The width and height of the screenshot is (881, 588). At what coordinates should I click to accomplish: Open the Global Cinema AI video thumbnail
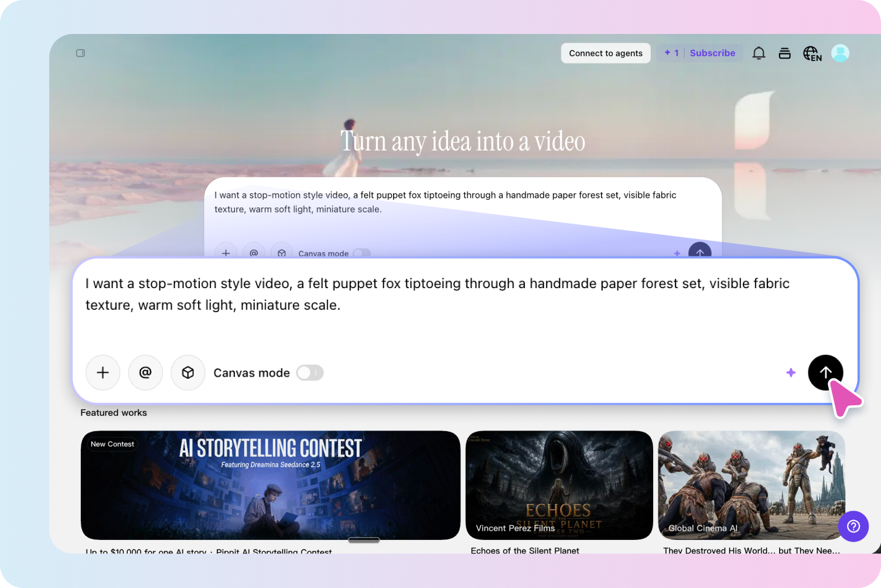tap(752, 486)
